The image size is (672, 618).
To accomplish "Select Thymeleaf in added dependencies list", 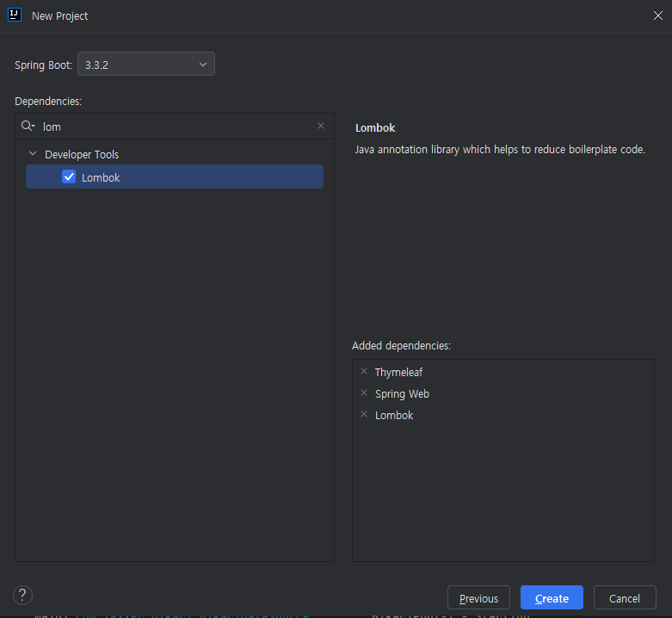I will click(398, 372).
